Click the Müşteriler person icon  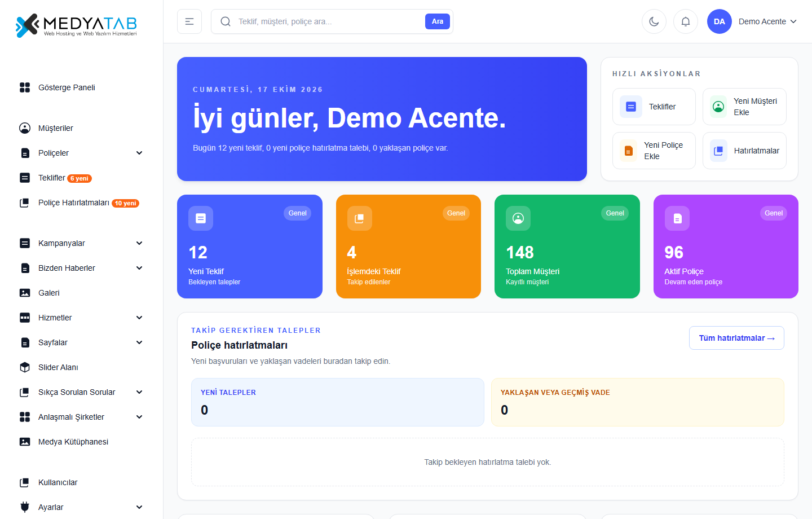(x=25, y=128)
